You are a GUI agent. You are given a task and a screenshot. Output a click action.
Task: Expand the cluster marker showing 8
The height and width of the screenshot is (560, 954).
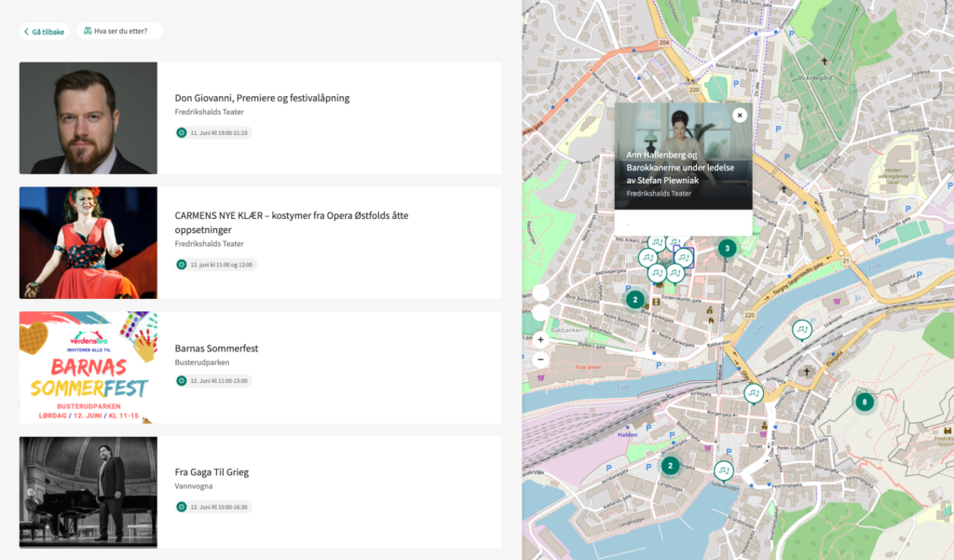click(x=865, y=403)
